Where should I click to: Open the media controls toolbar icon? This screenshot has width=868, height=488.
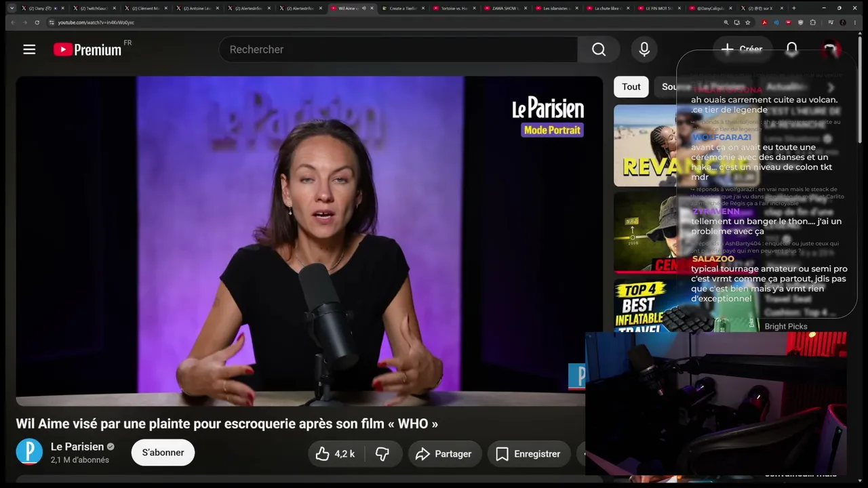point(831,22)
